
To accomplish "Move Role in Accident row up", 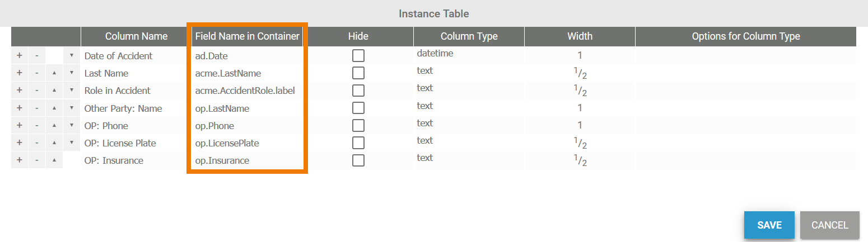I will (x=54, y=91).
